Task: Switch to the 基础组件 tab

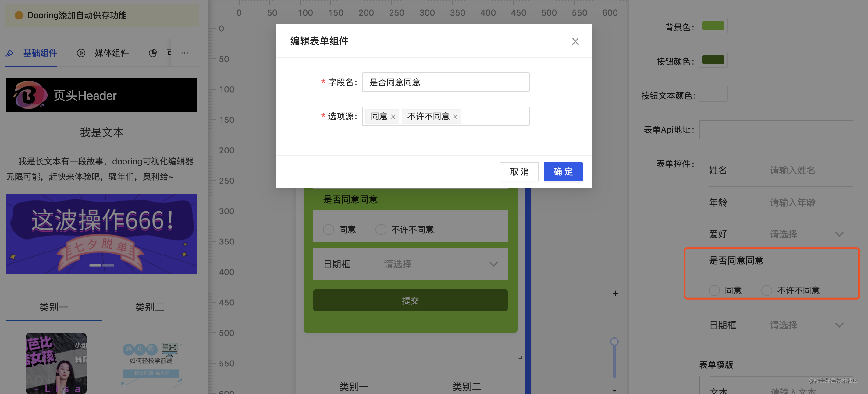Action: pos(40,53)
